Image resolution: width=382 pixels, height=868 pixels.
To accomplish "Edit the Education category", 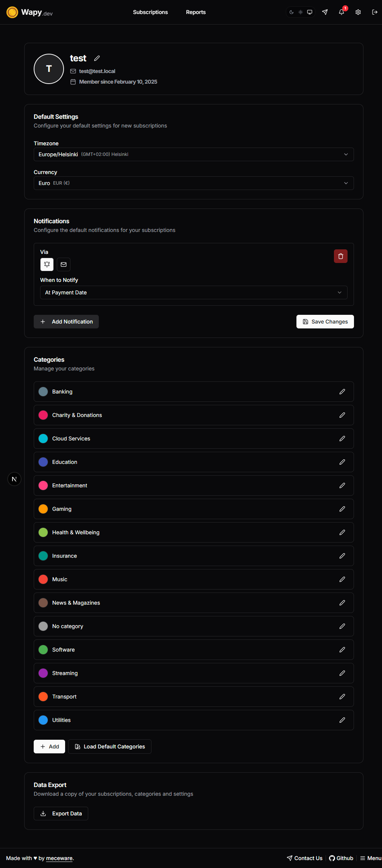I will [342, 462].
